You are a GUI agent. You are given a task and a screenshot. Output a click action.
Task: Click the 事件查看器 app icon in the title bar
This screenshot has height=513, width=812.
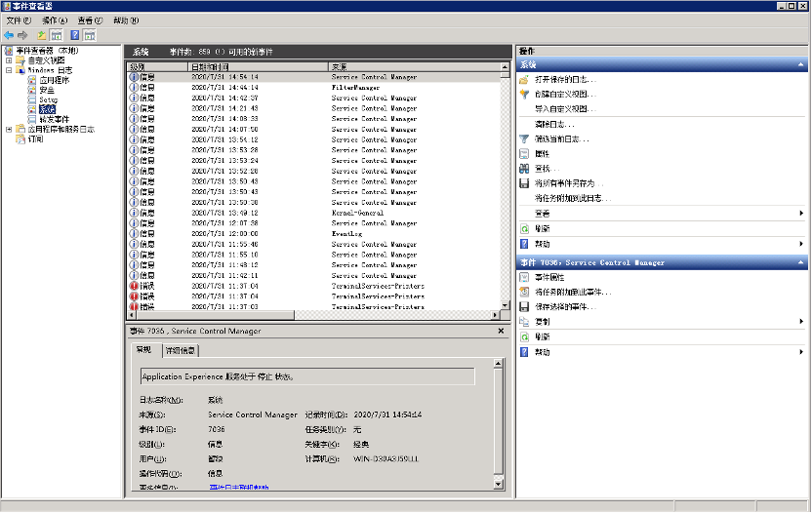(6, 6)
